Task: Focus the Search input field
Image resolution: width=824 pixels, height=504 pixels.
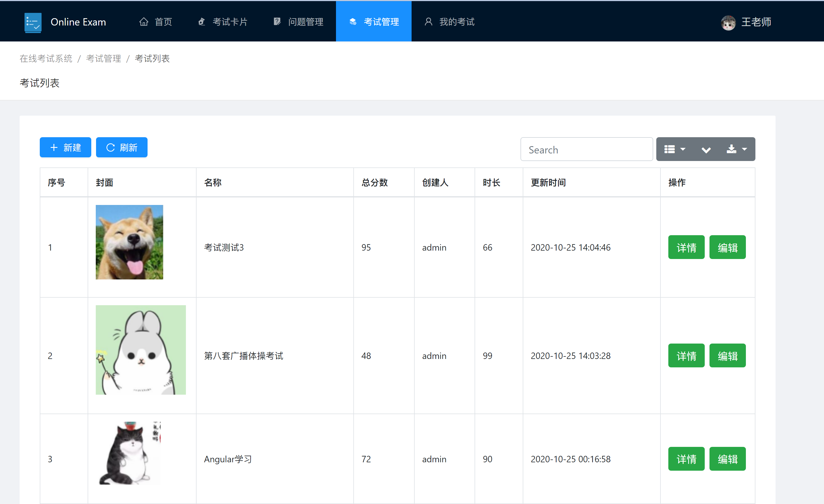Action: pos(586,150)
